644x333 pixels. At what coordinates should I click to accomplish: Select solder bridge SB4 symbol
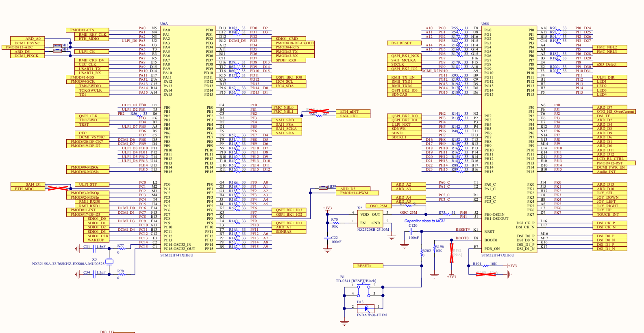click(x=57, y=50)
